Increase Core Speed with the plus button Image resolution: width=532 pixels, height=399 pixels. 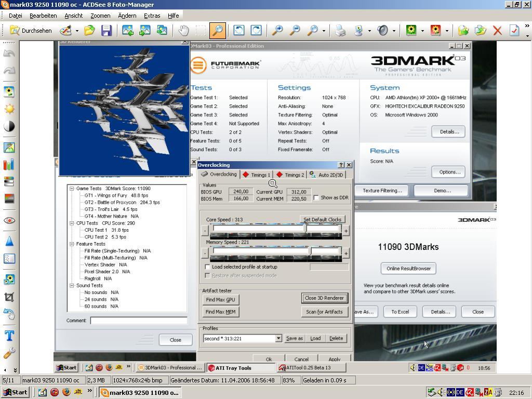pyautogui.click(x=345, y=231)
